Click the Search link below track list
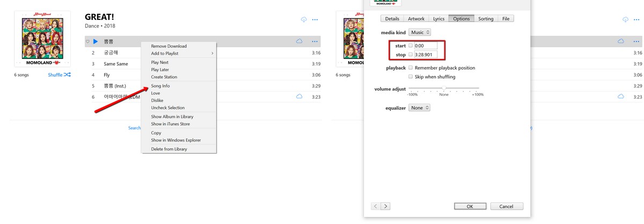The image size is (644, 224). pos(134,128)
